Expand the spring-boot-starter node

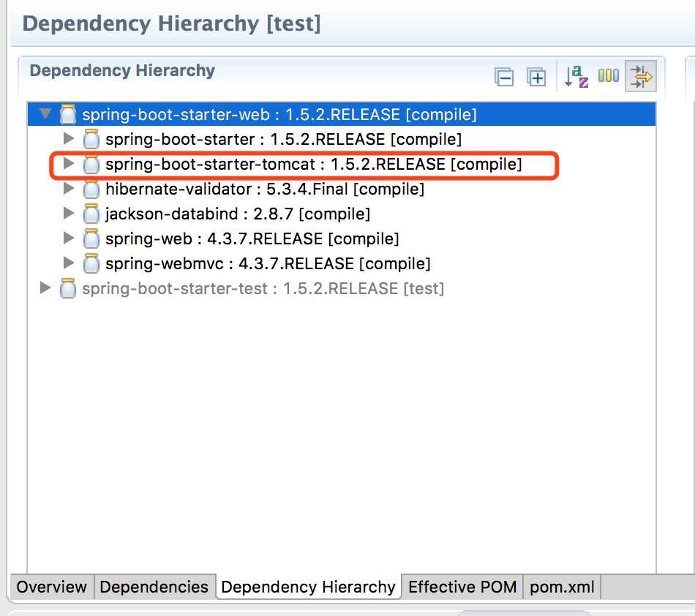tap(68, 139)
